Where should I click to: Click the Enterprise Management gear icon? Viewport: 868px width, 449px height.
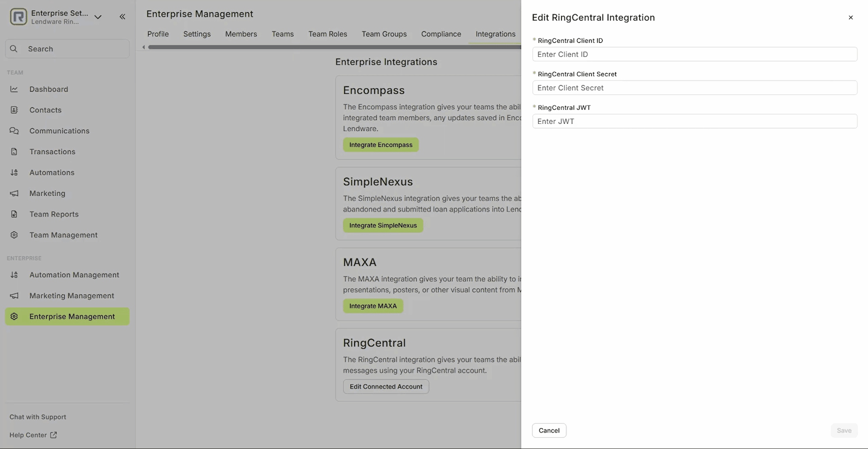[14, 317]
